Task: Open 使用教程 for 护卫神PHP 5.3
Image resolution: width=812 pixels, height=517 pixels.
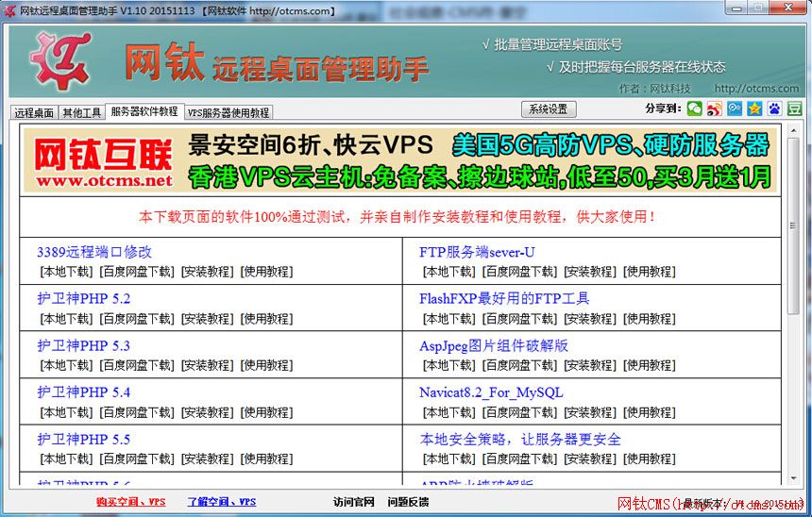Action: pyautogui.click(x=266, y=365)
